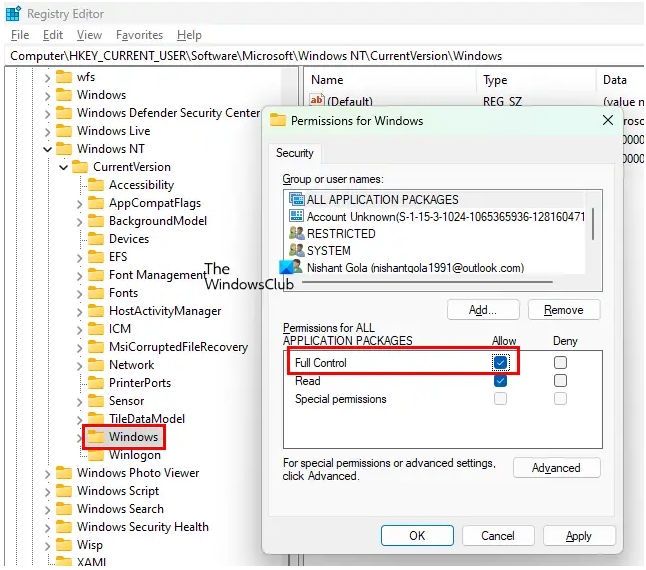The width and height of the screenshot is (646, 570).
Task: Click the Windows Photo Viewer folder icon
Action: point(64,473)
